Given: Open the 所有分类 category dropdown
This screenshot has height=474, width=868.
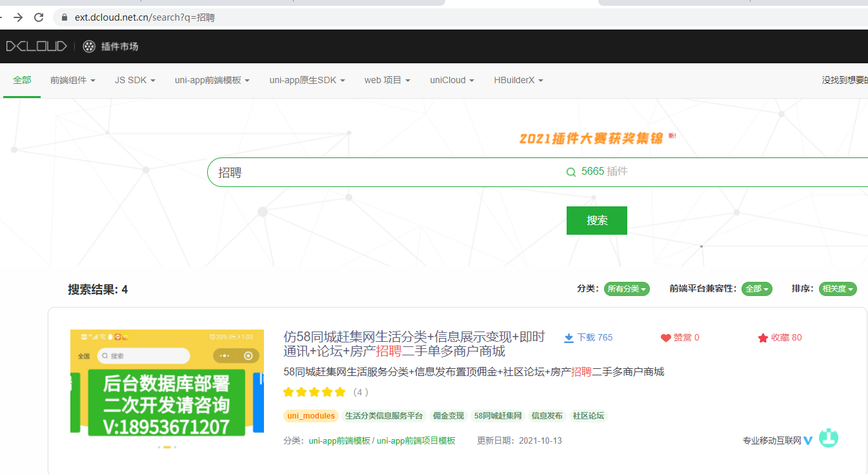Looking at the screenshot, I should (627, 289).
